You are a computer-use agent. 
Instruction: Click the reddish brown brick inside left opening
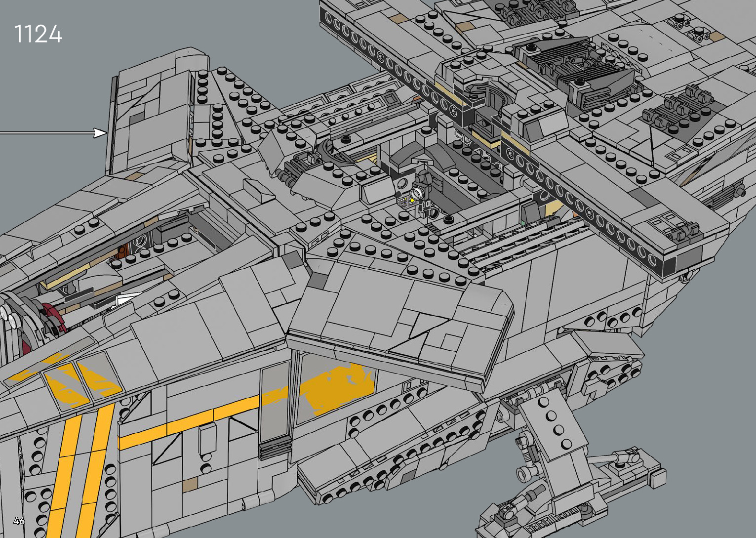click(122, 252)
